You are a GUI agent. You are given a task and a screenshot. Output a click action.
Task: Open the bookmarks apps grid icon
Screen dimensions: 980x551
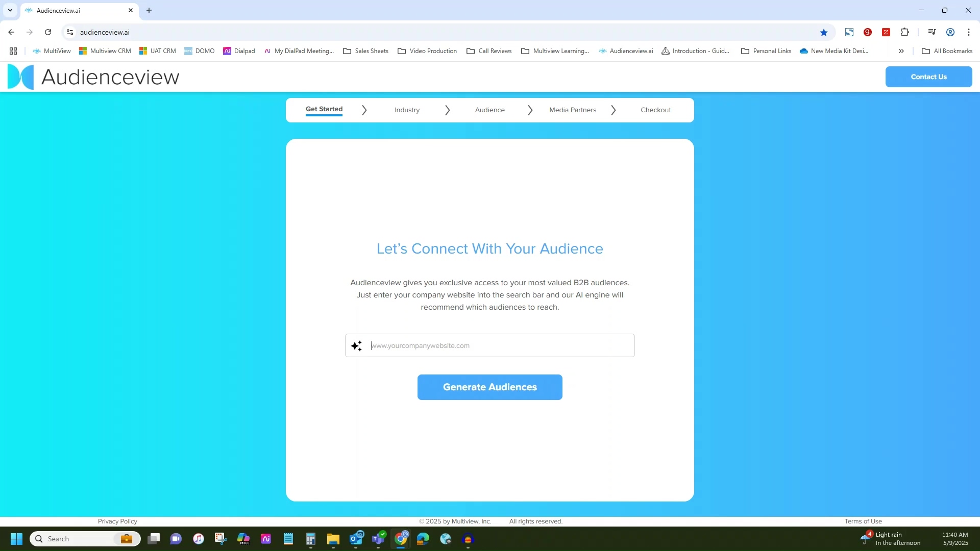pyautogui.click(x=13, y=51)
